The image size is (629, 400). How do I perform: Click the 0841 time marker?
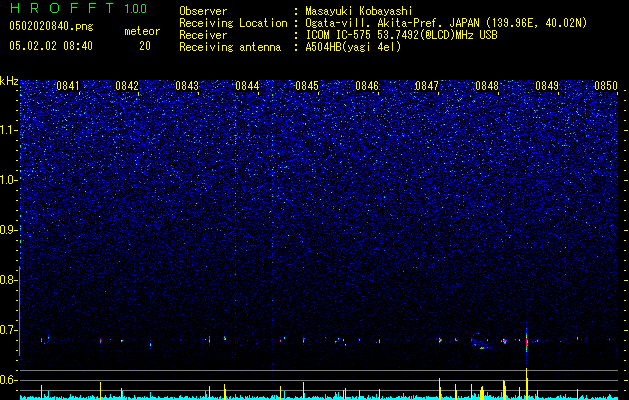coord(67,86)
